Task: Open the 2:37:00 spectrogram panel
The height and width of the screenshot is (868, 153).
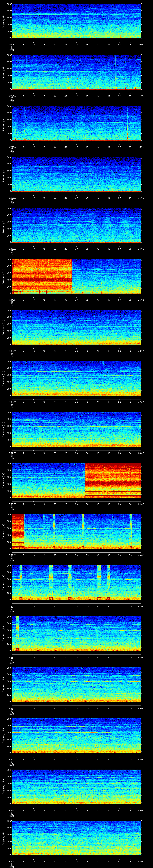Action: tap(76, 429)
